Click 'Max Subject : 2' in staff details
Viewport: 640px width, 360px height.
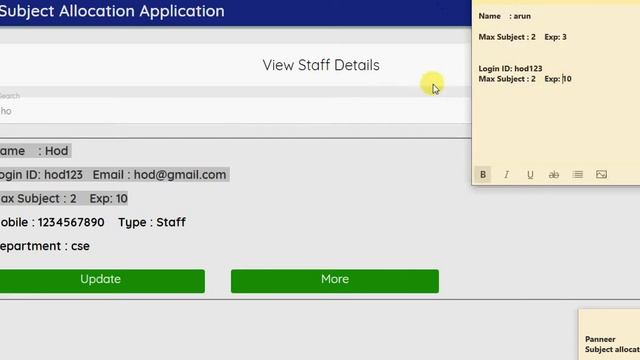(x=38, y=199)
